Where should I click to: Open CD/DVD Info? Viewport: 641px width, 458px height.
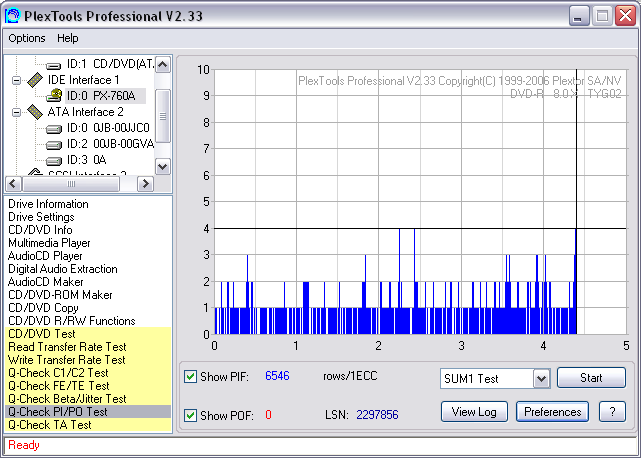(x=40, y=230)
